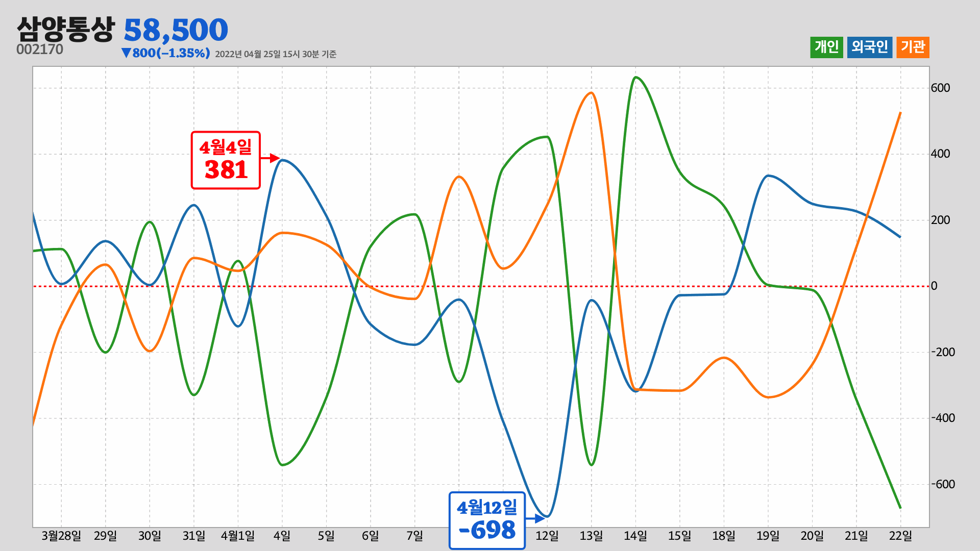This screenshot has width=980, height=551.
Task: Click the stock name 삼양통상
Action: (x=65, y=29)
